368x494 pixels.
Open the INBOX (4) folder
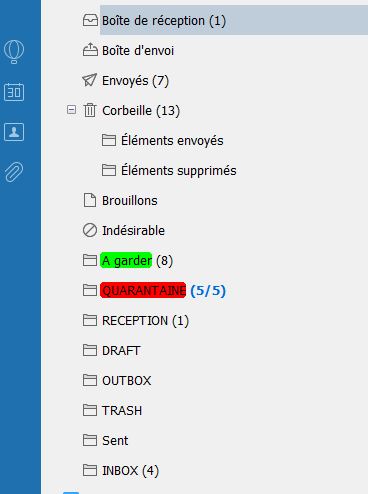pyautogui.click(x=130, y=471)
